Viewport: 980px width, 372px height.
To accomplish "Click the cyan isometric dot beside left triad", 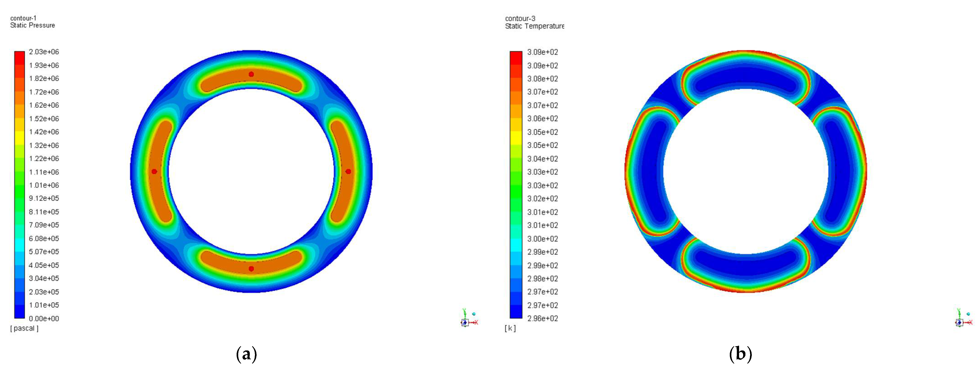I will 474,314.
